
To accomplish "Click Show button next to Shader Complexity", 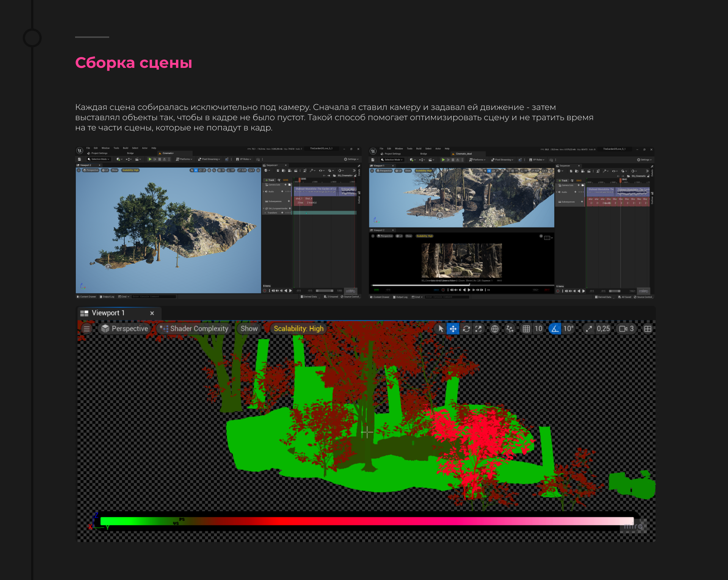I will coord(249,329).
